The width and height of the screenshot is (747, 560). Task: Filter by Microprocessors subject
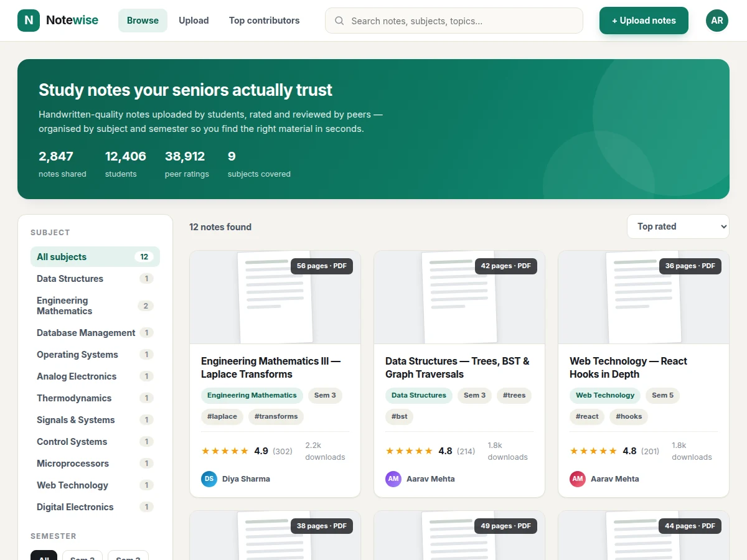click(95, 463)
